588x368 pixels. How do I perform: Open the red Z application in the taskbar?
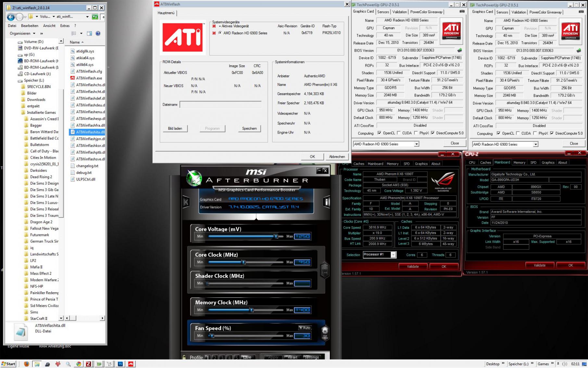pyautogui.click(x=88, y=364)
